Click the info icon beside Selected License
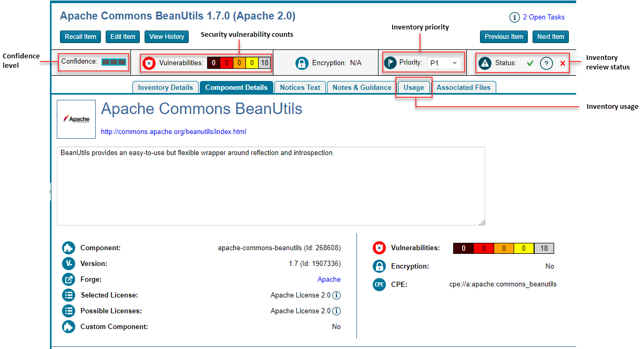 click(336, 295)
